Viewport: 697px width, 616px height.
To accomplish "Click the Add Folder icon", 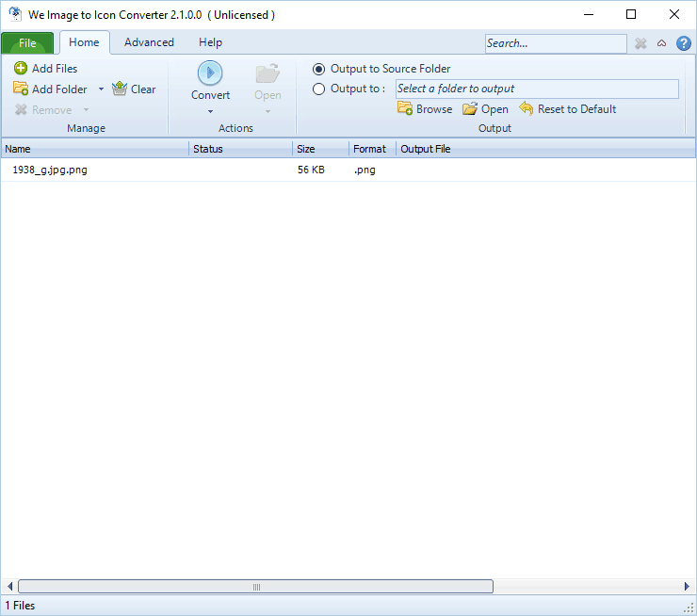I will (x=21, y=89).
